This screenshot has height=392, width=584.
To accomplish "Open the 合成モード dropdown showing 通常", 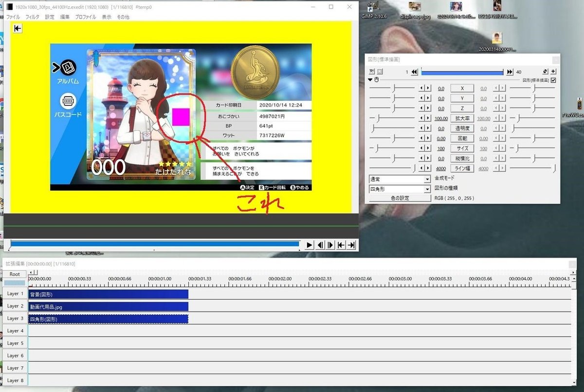I will (x=400, y=179).
